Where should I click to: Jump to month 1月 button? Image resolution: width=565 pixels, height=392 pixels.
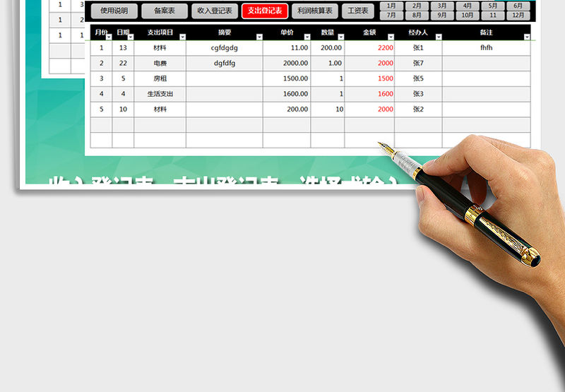point(391,6)
